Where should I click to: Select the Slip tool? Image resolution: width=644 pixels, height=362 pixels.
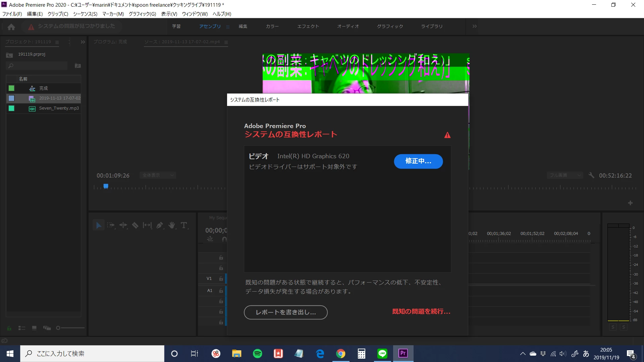pyautogui.click(x=147, y=225)
